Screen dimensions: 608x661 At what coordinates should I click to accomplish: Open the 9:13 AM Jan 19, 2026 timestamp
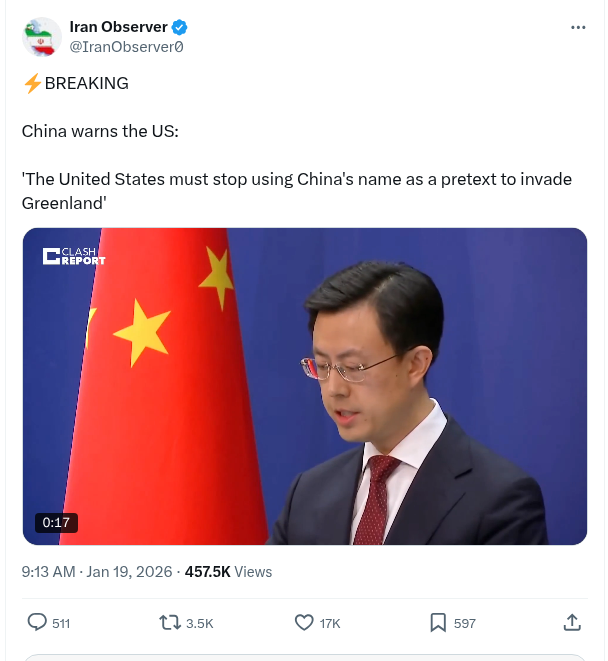click(x=97, y=572)
